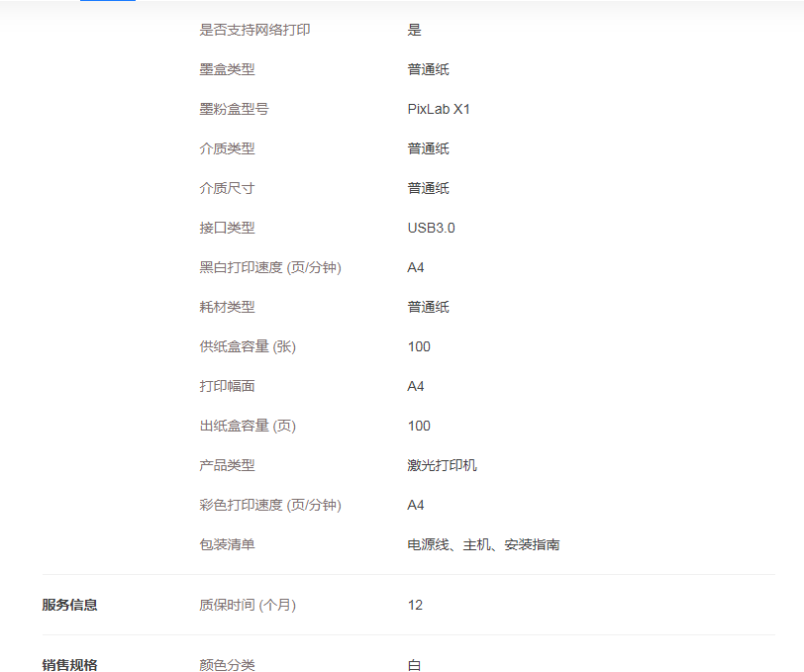Click the 销售规格 section heading

pyautogui.click(x=69, y=665)
